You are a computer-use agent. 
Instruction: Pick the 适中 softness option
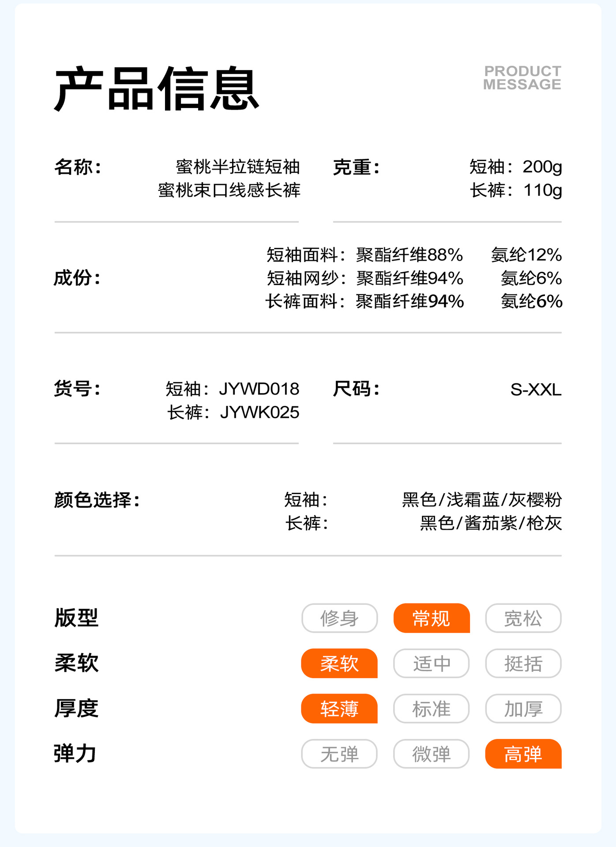[431, 663]
